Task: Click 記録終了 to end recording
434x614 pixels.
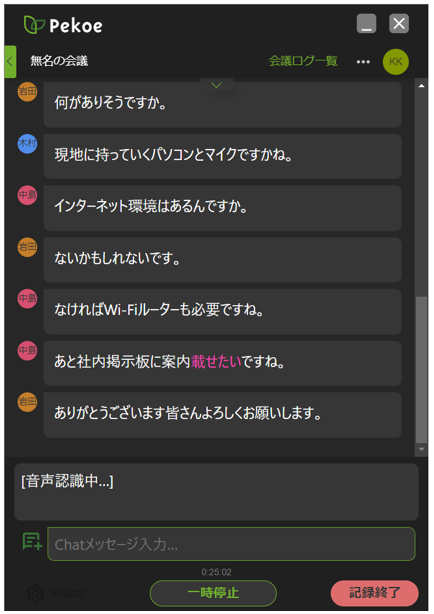Action: point(374,593)
